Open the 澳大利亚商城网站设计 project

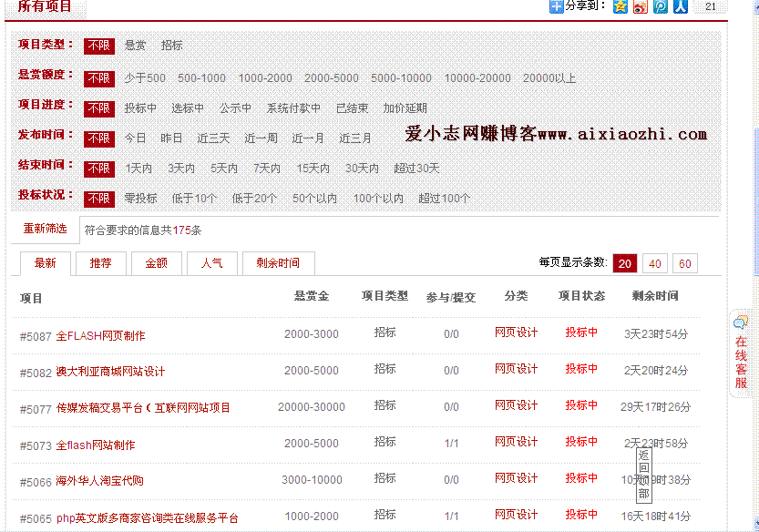pos(110,373)
